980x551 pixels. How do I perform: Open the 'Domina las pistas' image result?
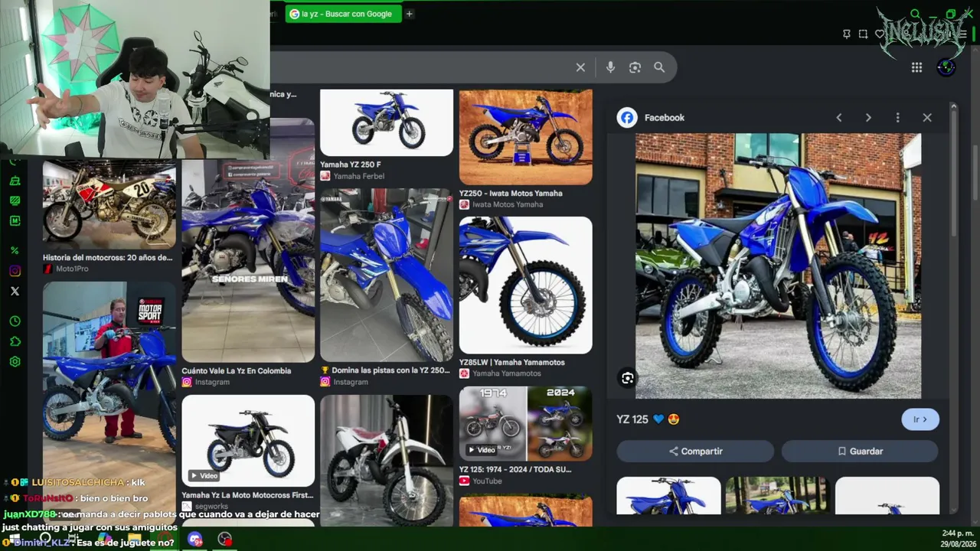point(387,275)
